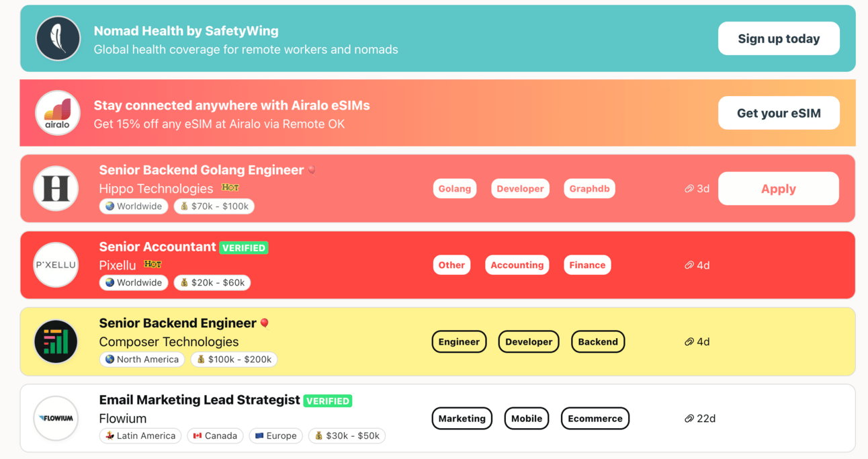Screen dimensions: 868x459
Task: Click the HOT badge next to Pixellu
Action: pyautogui.click(x=153, y=264)
